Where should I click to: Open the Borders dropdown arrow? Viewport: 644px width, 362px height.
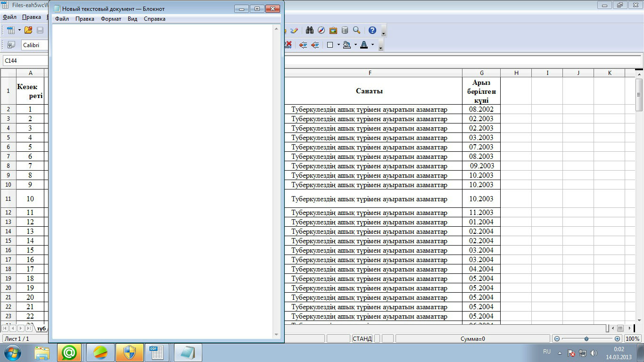coord(339,45)
